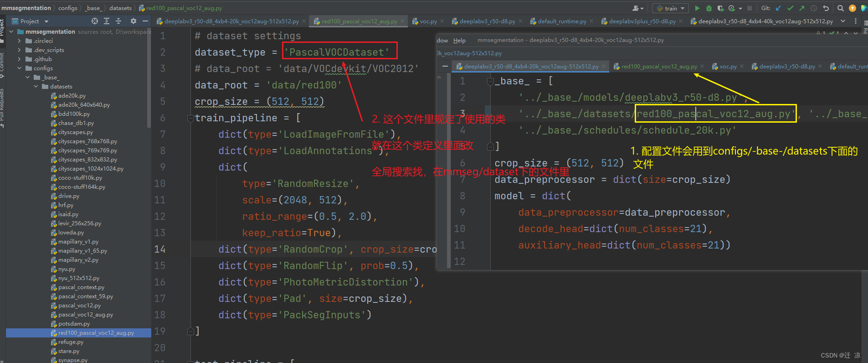Screen dimensions: 868x363
Task: Open refuge.py in project tree
Action: coord(71,342)
